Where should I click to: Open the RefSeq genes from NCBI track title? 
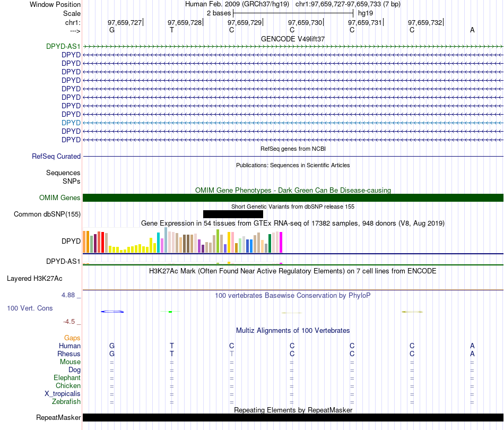tap(293, 149)
